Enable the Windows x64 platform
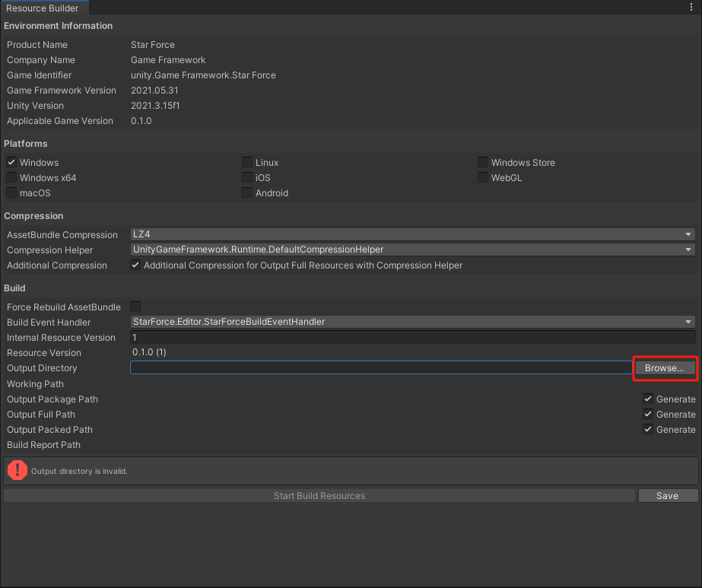Image resolution: width=702 pixels, height=588 pixels. [x=11, y=177]
